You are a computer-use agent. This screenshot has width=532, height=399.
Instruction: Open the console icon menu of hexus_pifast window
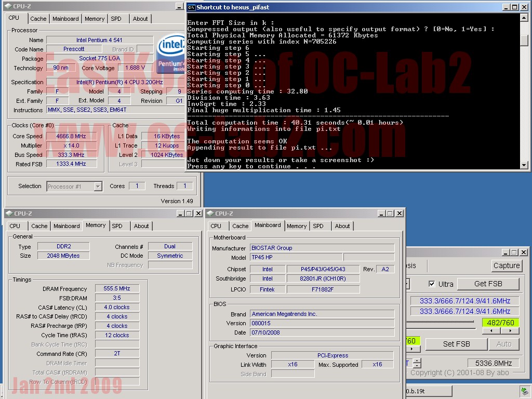191,7
